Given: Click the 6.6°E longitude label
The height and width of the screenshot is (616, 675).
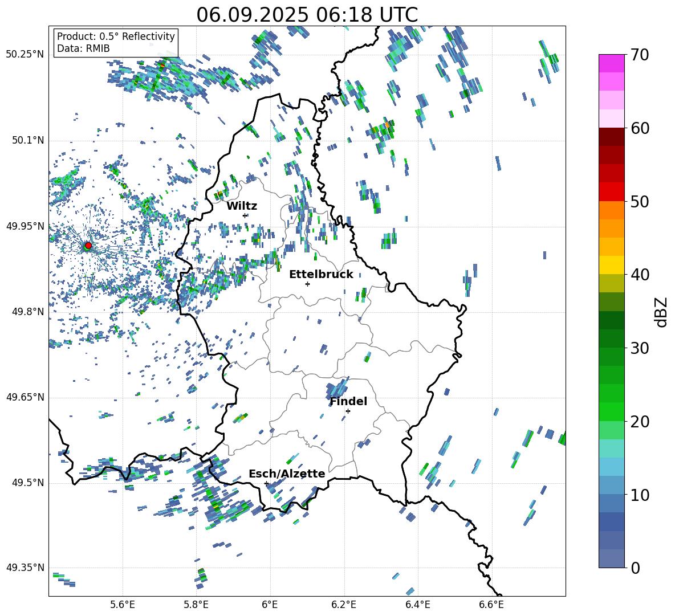Looking at the screenshot, I should point(491,605).
